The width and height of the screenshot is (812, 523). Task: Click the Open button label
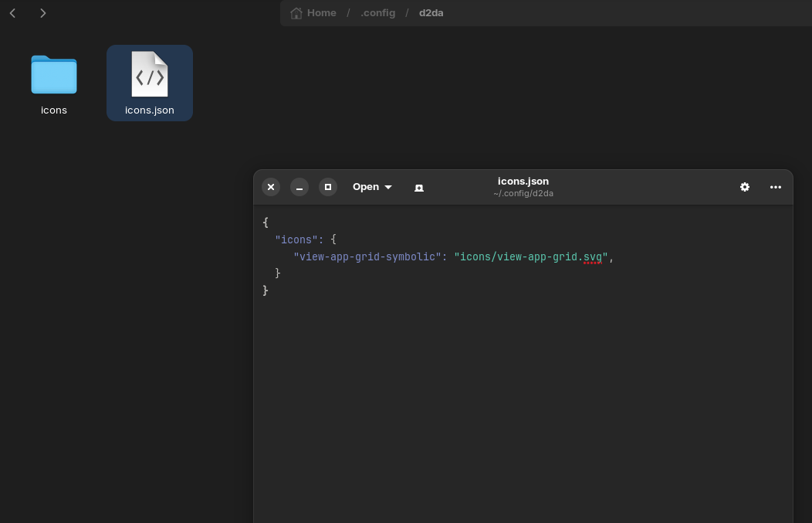pyautogui.click(x=365, y=187)
